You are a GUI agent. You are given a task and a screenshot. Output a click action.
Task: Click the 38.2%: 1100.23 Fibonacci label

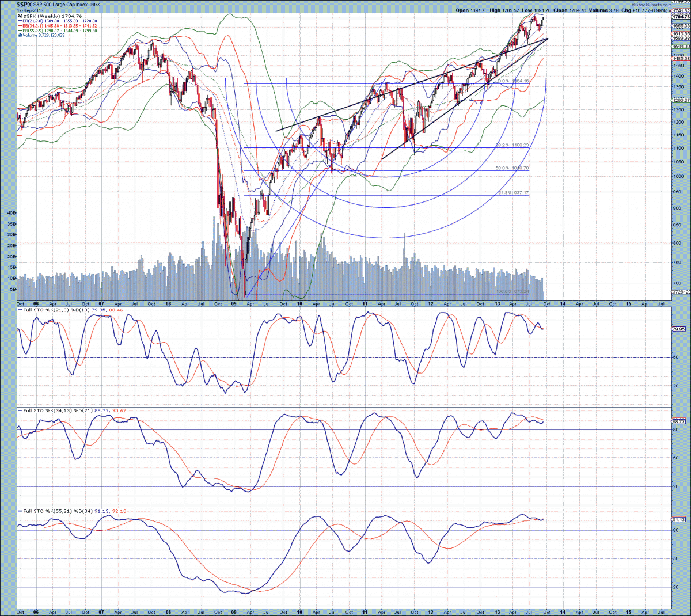click(512, 145)
